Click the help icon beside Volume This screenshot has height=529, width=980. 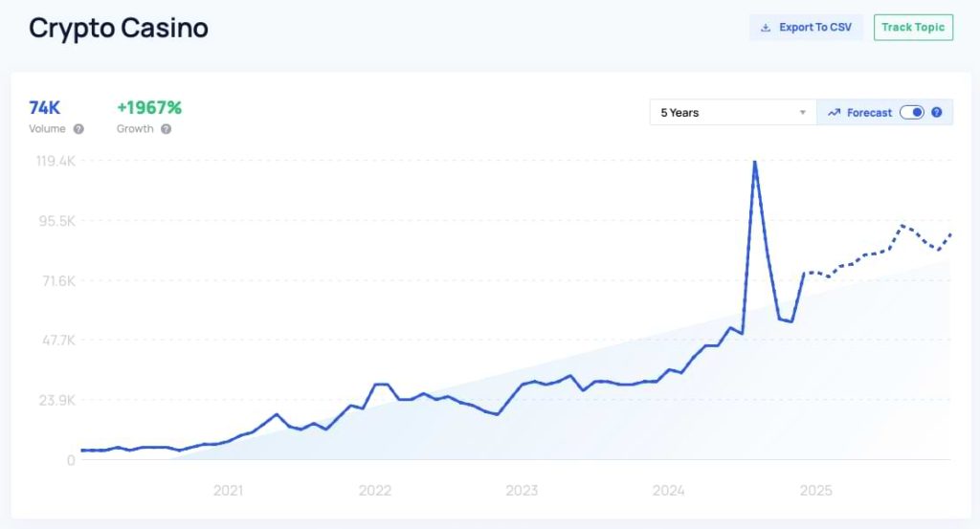click(x=78, y=129)
